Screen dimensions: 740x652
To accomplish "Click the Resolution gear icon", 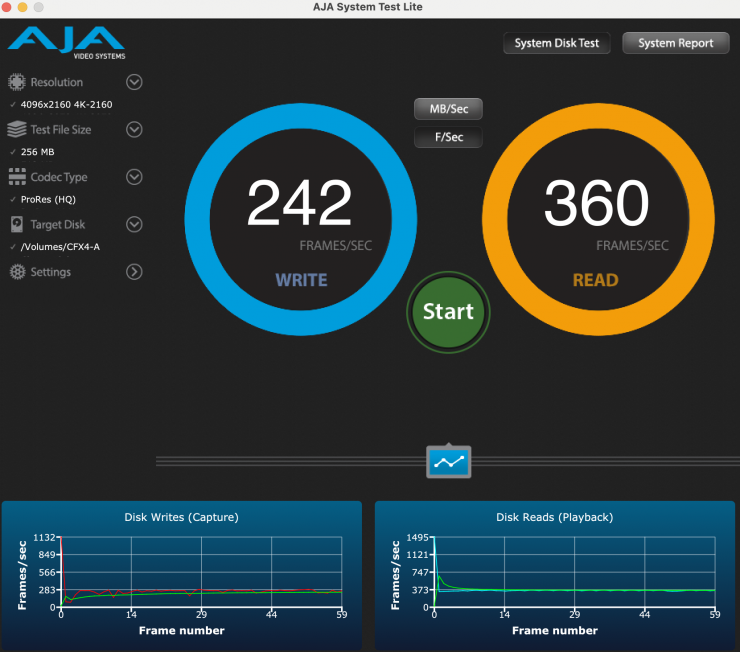I will coord(17,82).
